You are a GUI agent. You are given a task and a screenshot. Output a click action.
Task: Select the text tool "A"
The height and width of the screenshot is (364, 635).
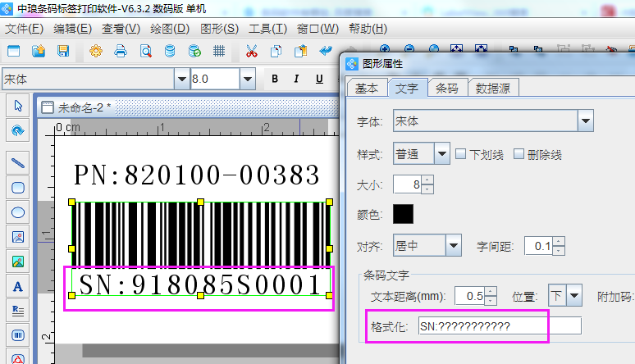coord(17,286)
